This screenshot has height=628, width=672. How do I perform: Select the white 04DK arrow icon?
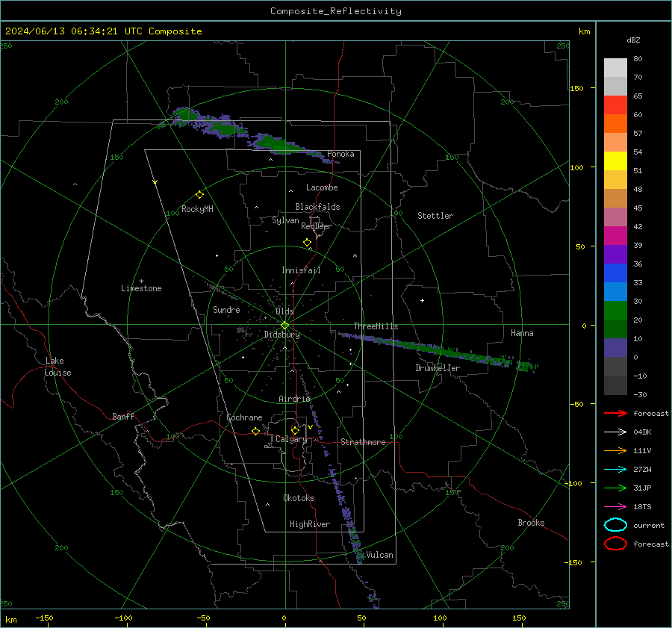(615, 432)
